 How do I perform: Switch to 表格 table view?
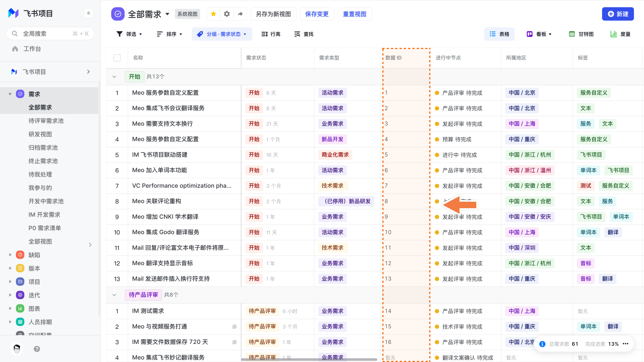(x=499, y=34)
